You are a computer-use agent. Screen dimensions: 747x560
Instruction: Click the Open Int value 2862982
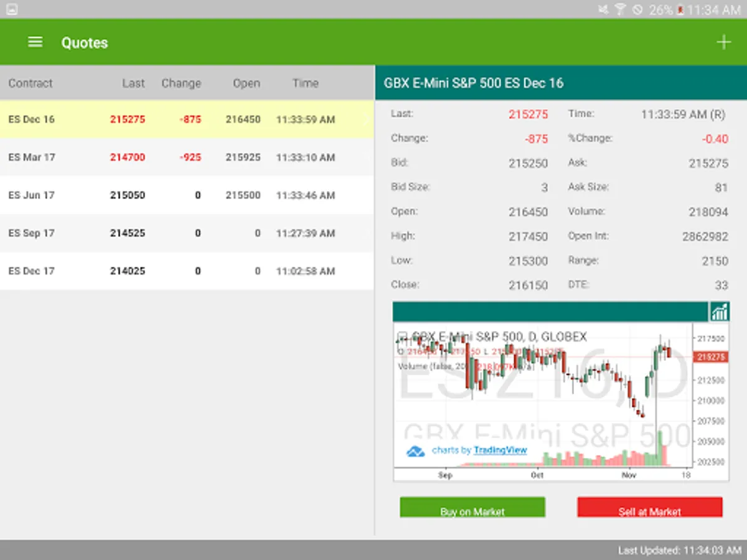[x=705, y=236]
